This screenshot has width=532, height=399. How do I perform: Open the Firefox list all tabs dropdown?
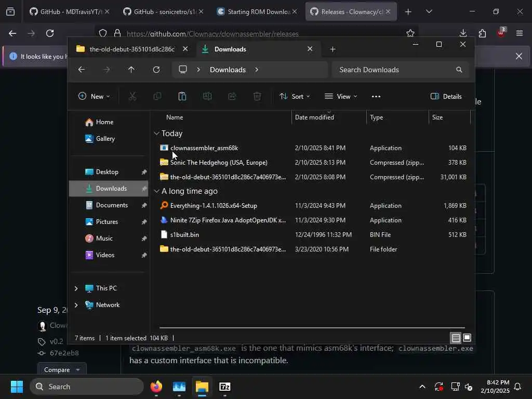429,11
